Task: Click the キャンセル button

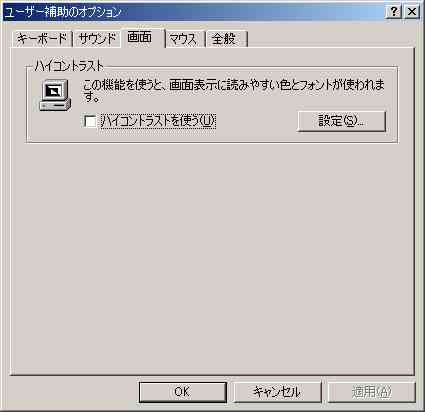Action: 277,392
